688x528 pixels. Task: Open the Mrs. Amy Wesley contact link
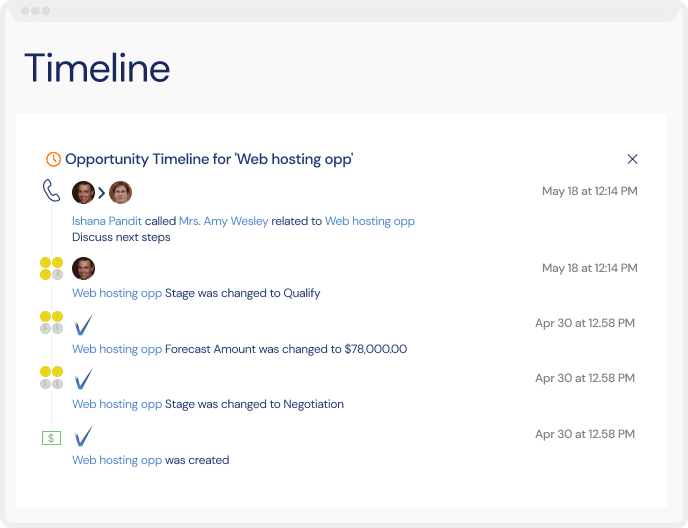[x=224, y=221]
